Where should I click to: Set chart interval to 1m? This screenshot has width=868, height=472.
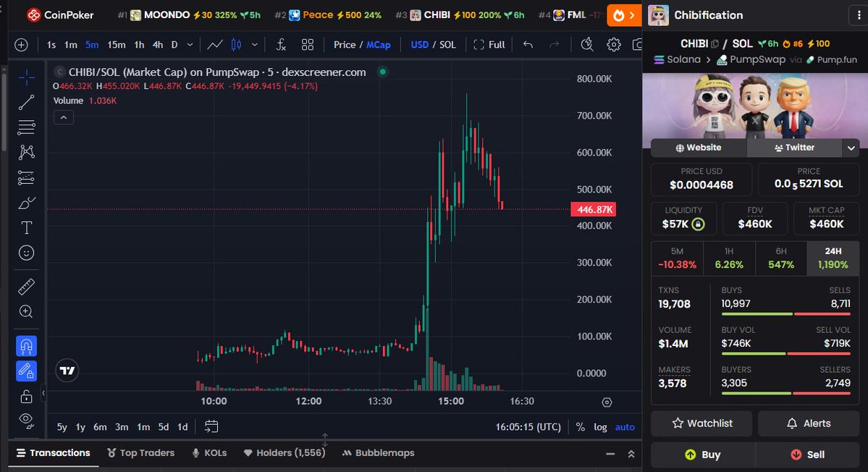[x=71, y=45]
